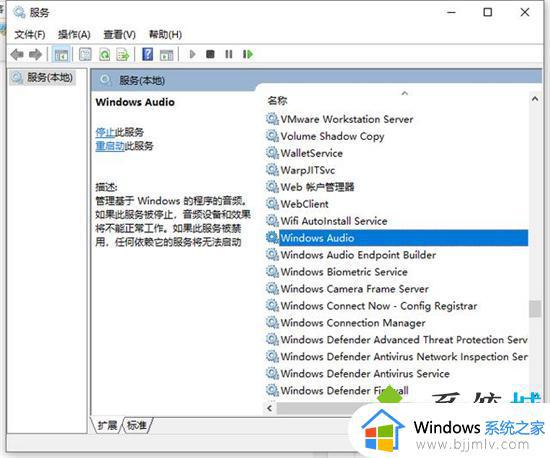The height and width of the screenshot is (458, 550).
Task: Open the 操作(A) menu
Action: pyautogui.click(x=74, y=34)
